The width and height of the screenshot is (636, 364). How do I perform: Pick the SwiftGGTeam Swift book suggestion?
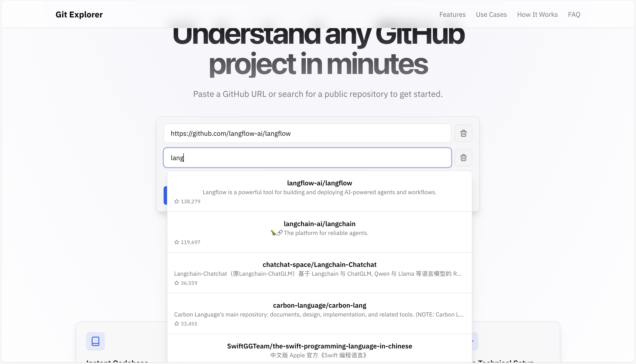[319, 350]
